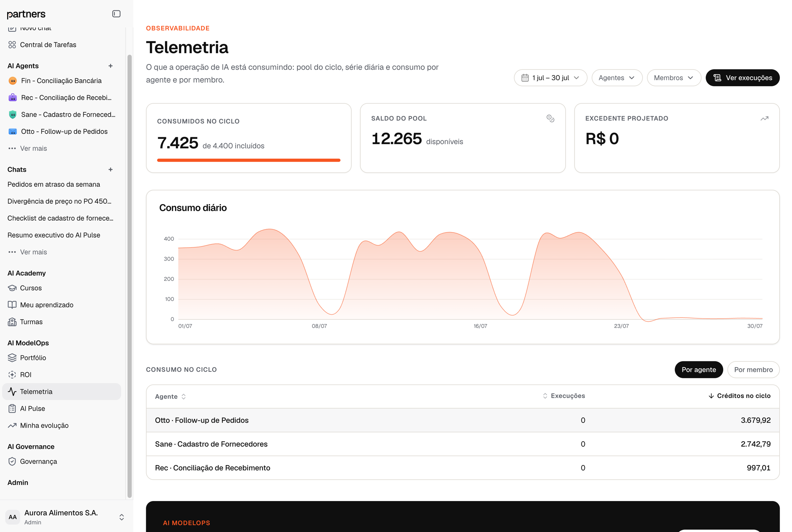Click the Excedente Projetado trend arrow icon

(764, 118)
